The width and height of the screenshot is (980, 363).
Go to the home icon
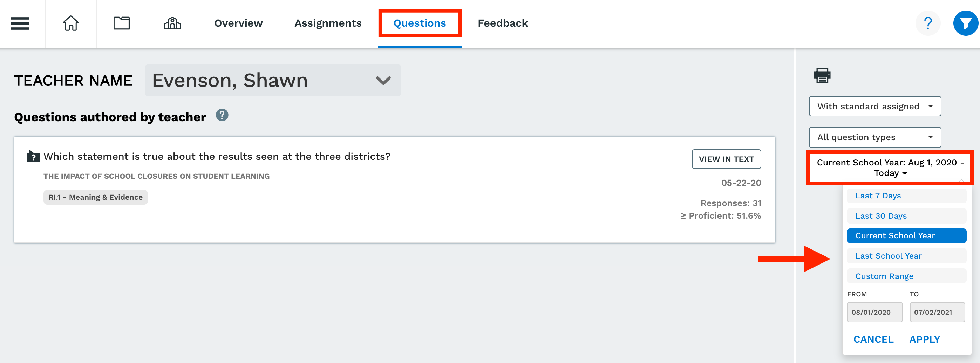tap(71, 23)
